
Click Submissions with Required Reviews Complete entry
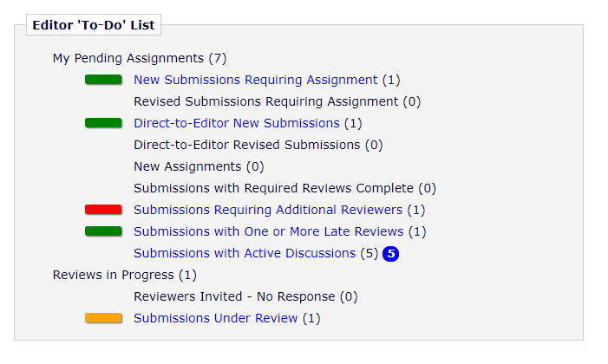click(x=284, y=188)
